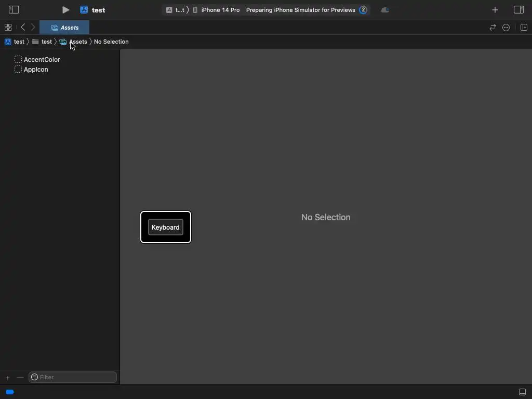The height and width of the screenshot is (399, 532).
Task: Add an editor on right
Action: coord(524,27)
